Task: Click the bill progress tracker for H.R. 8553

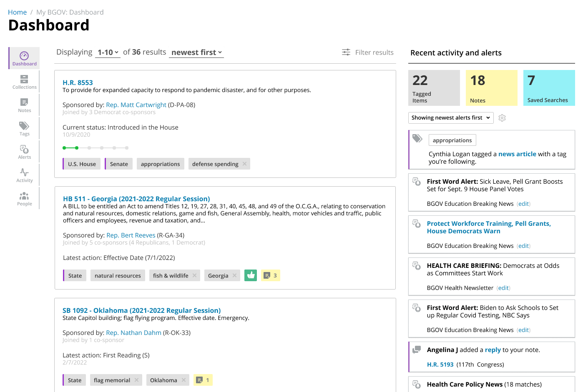Action: pyautogui.click(x=95, y=147)
